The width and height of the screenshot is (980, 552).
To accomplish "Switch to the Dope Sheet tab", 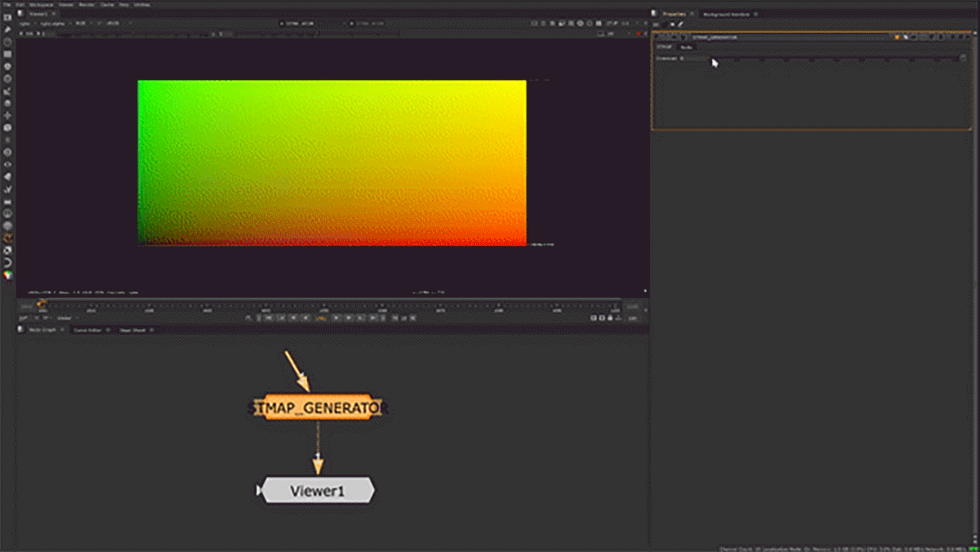I will click(132, 330).
